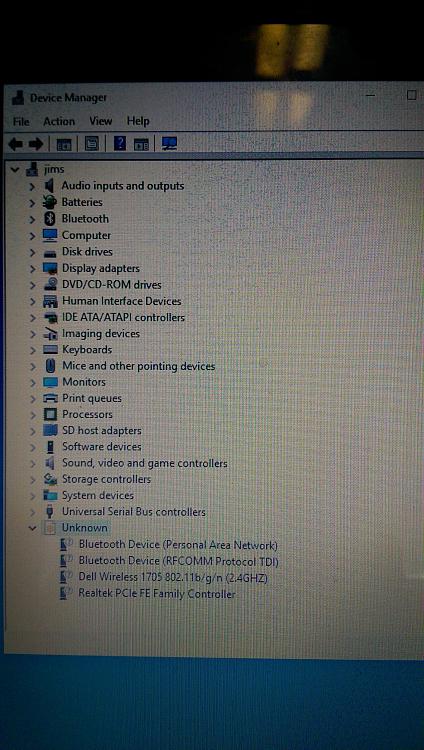
Task: Select Dell Wireless 1705 802.11b/g/n device
Action: (x=173, y=577)
